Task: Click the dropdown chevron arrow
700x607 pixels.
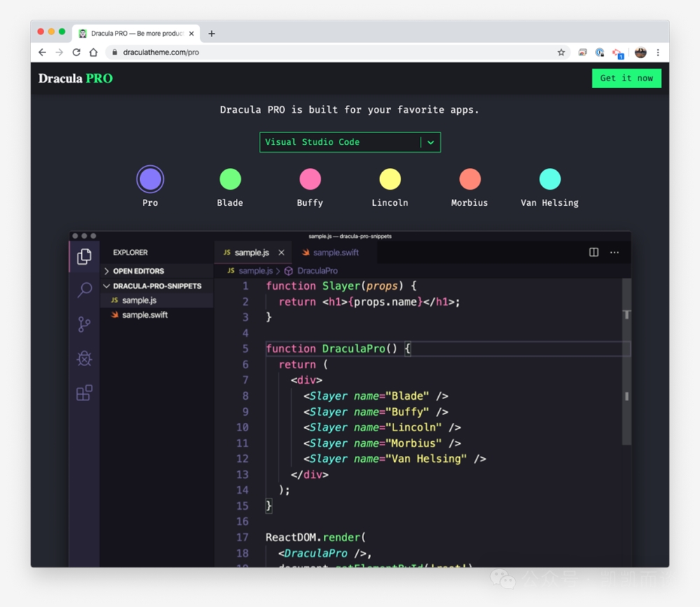Action: (x=430, y=143)
